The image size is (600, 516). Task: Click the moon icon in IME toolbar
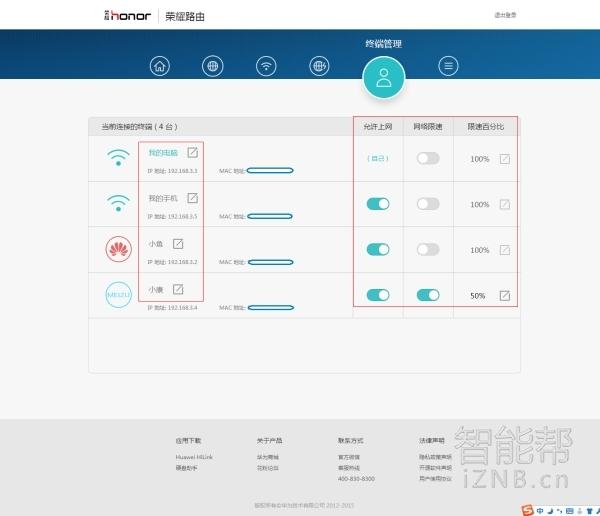click(x=550, y=511)
